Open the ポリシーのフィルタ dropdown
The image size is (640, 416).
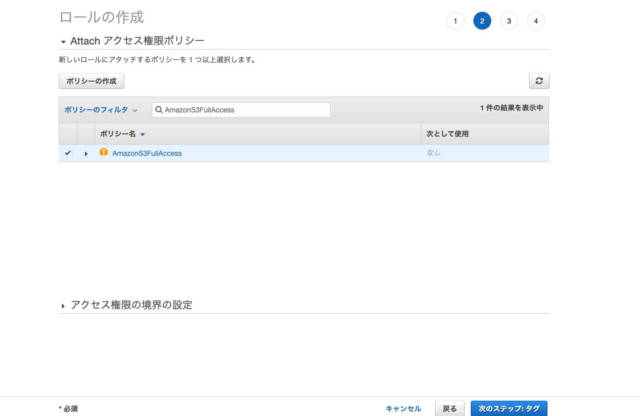pos(100,110)
